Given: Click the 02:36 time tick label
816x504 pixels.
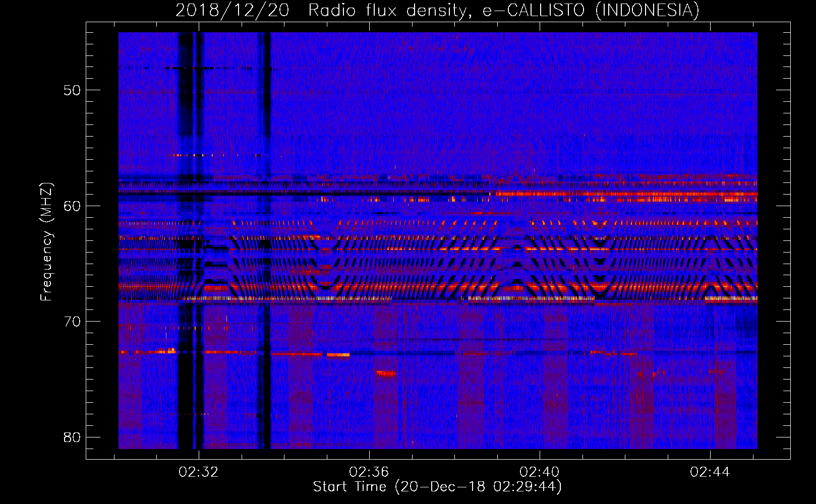Looking at the screenshot, I should tap(369, 472).
